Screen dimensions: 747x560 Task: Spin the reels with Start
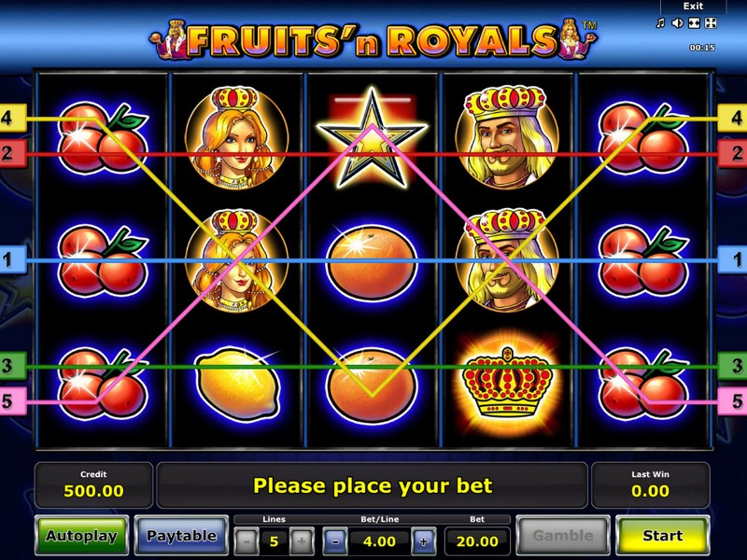pyautogui.click(x=663, y=536)
